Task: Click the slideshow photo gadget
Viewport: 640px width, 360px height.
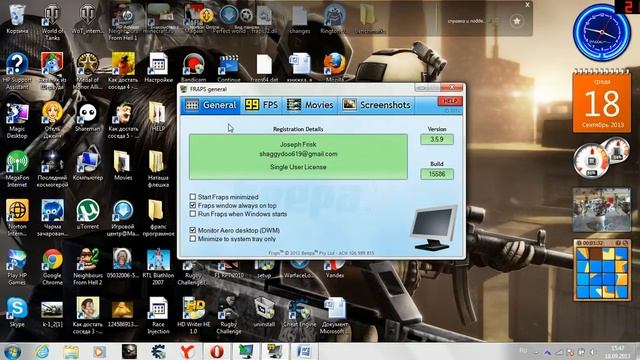Action: click(x=602, y=210)
